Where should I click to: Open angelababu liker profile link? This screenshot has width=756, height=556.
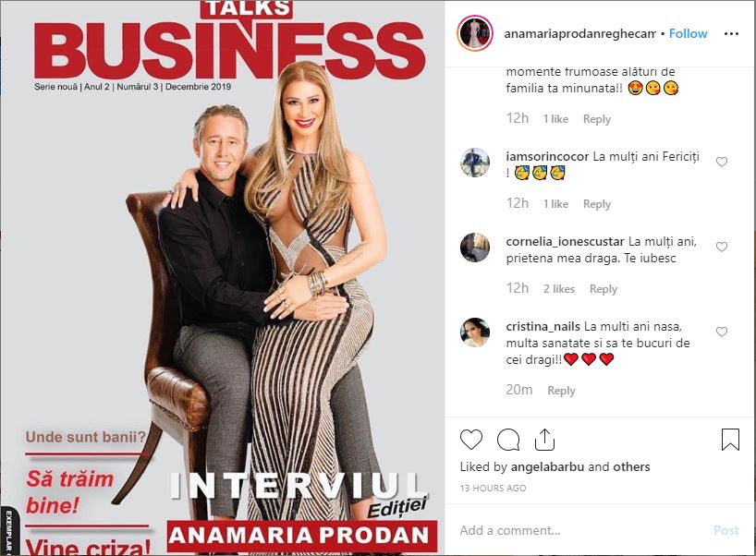(547, 466)
